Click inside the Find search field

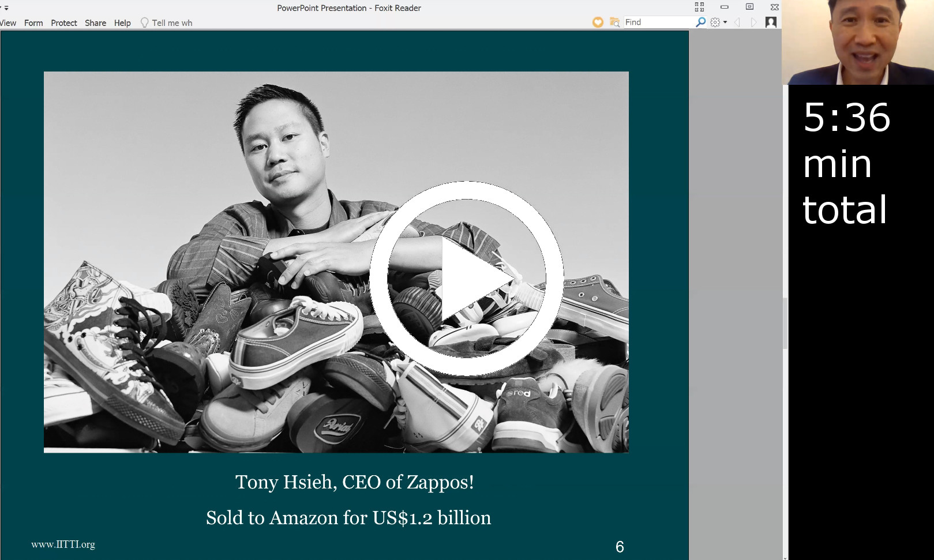click(659, 22)
